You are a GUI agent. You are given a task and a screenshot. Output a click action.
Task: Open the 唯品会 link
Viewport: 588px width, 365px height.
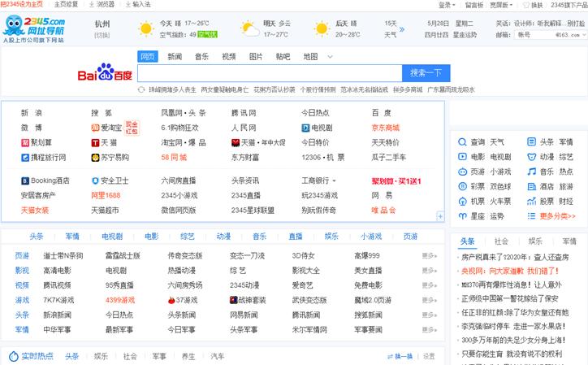pyautogui.click(x=383, y=211)
